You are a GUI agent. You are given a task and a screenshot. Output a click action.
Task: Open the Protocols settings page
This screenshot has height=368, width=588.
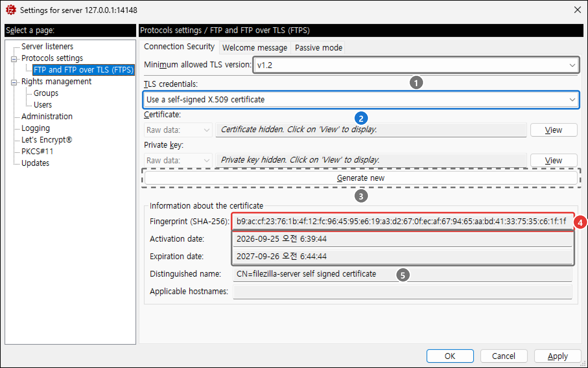click(x=52, y=58)
